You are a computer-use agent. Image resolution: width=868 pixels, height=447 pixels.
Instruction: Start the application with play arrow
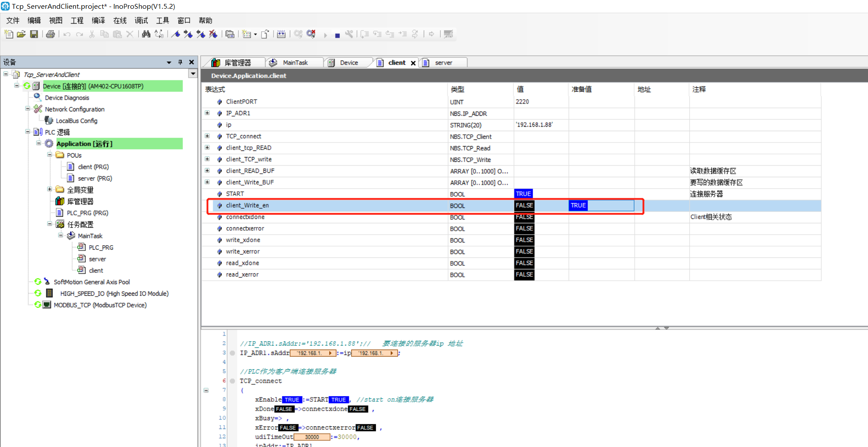[325, 35]
